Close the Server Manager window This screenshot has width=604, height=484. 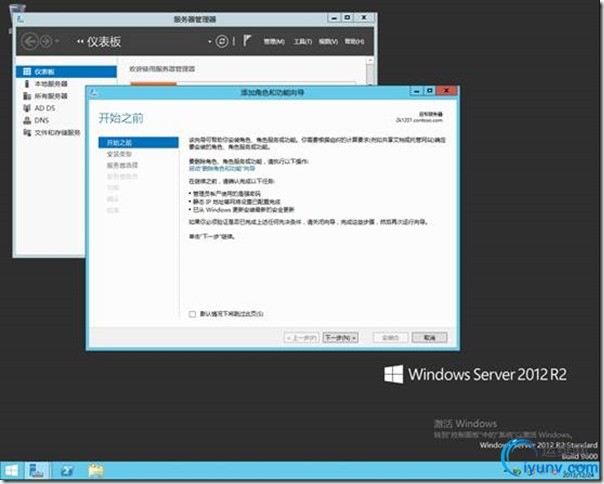tap(364, 18)
